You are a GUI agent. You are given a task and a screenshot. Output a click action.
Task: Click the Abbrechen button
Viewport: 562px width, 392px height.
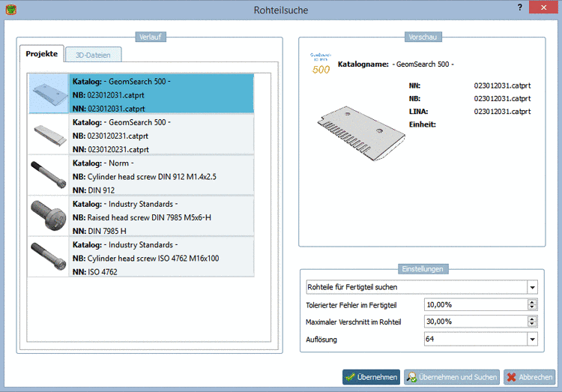529,377
